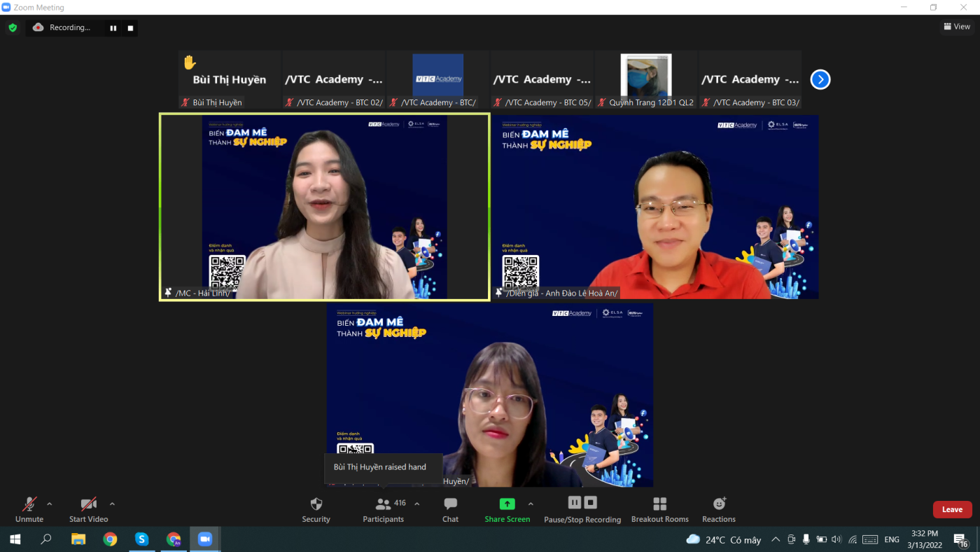
Task: Show next participants with the blue arrow
Action: click(820, 80)
